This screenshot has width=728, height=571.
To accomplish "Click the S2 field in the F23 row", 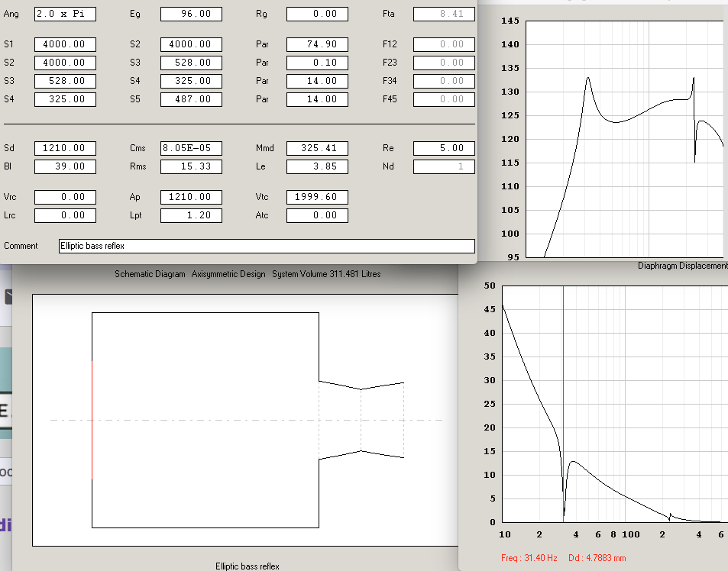I will pos(65,63).
